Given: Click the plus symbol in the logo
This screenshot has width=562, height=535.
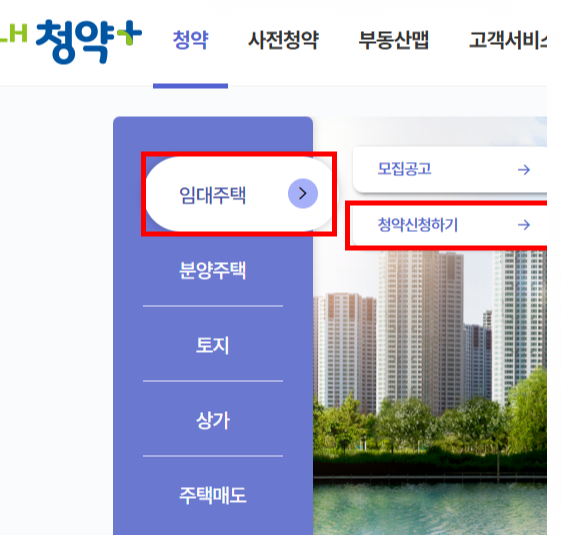Looking at the screenshot, I should click(x=129, y=33).
